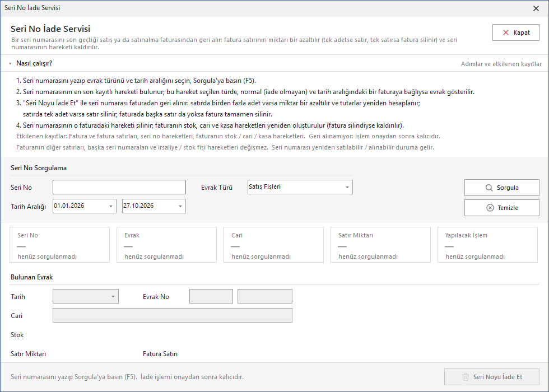This screenshot has width=549, height=392.
Task: Click the 'Seri No Sorgulama' section heading
Action: [39, 168]
